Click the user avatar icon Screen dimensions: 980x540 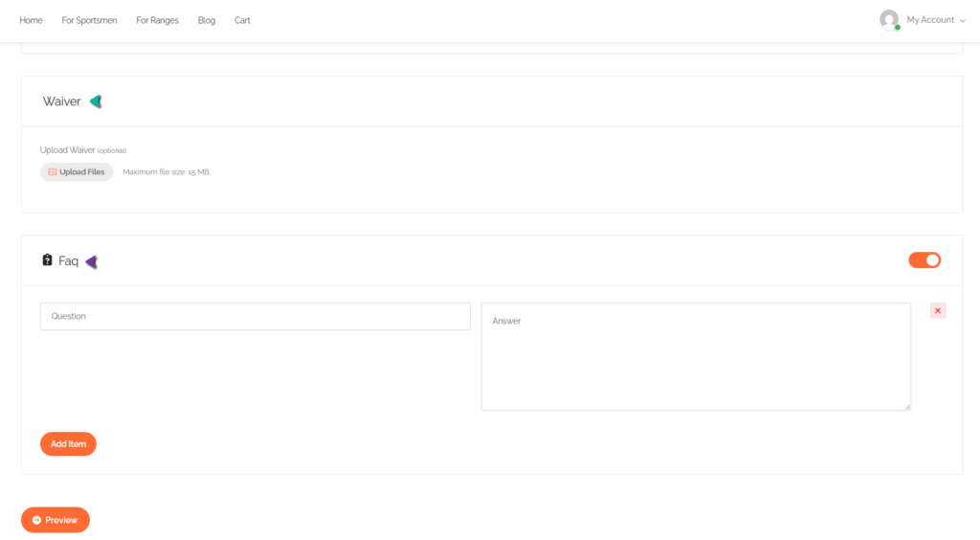(x=889, y=20)
